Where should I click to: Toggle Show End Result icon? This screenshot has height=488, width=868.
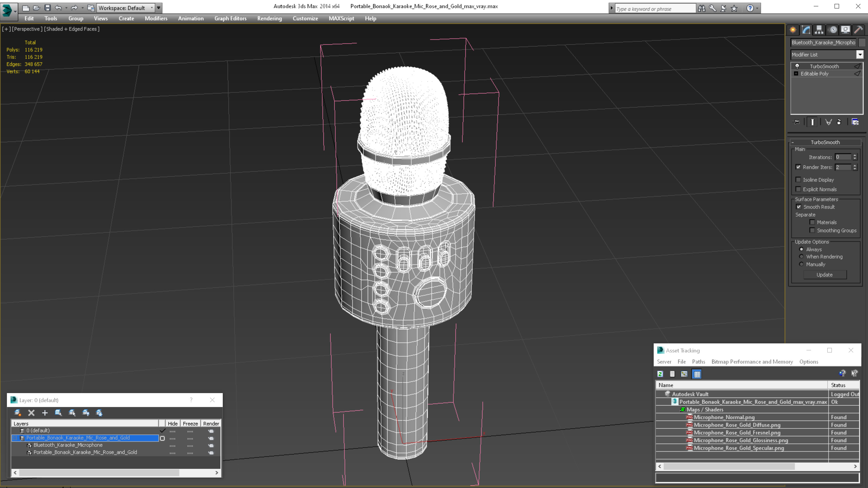coord(813,122)
